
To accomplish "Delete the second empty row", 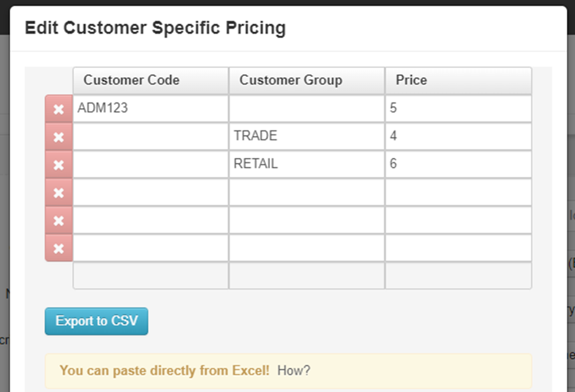I will [x=59, y=220].
